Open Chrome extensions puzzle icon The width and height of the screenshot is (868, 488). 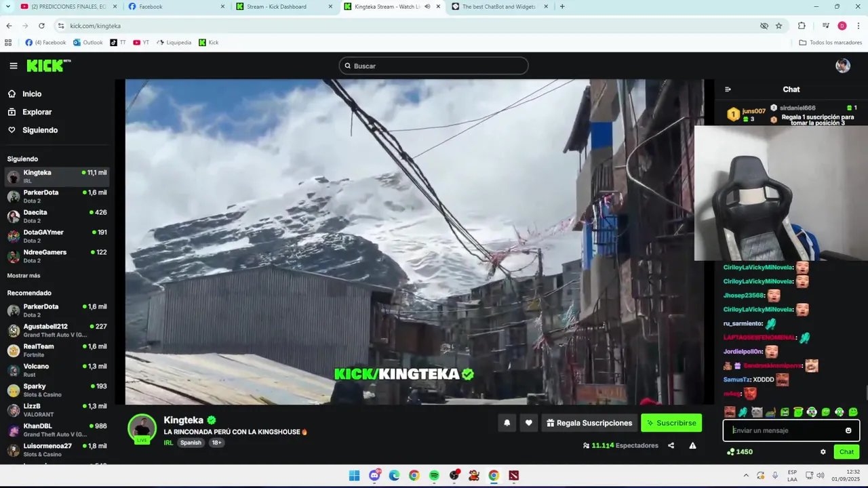click(802, 26)
